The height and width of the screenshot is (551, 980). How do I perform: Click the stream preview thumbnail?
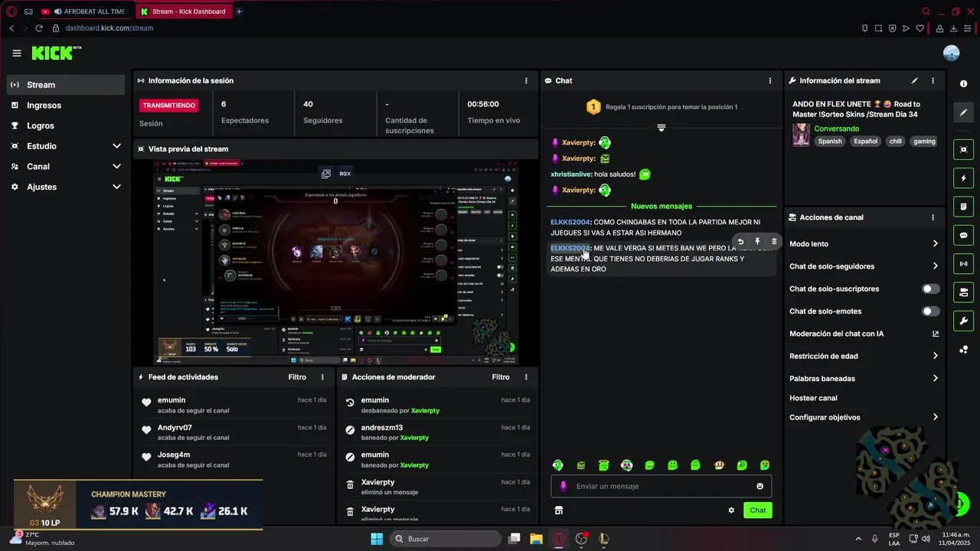tap(335, 262)
